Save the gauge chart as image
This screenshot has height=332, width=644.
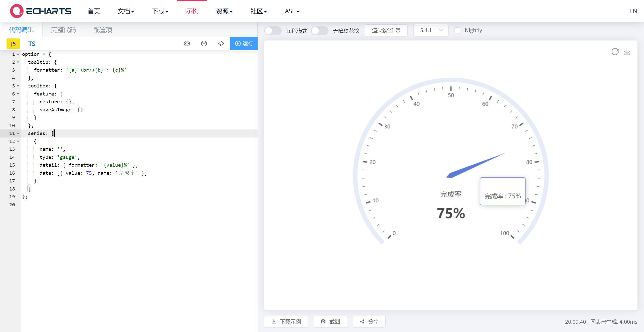pyautogui.click(x=627, y=52)
